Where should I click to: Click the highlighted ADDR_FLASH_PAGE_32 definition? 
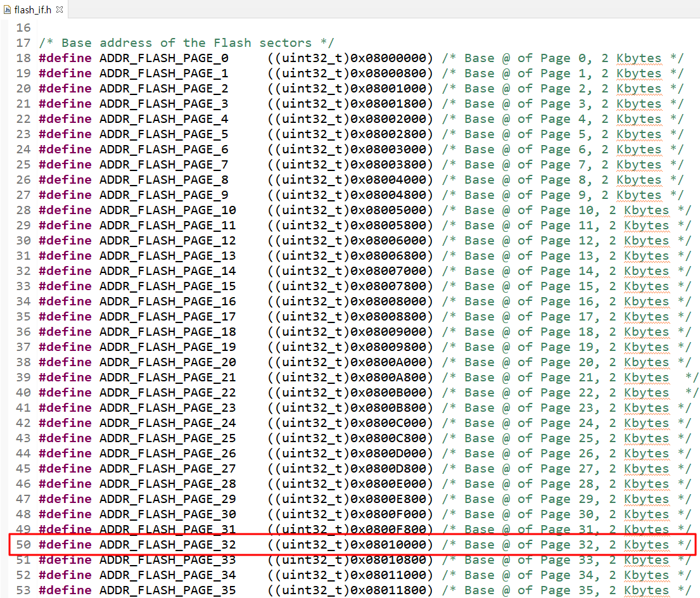pos(165,544)
